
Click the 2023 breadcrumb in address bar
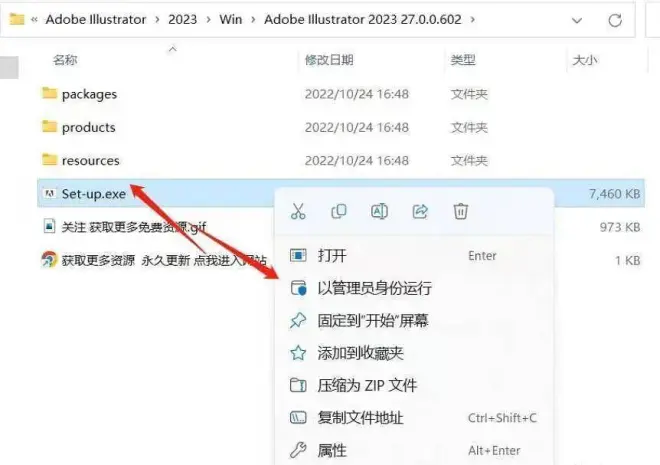click(183, 19)
